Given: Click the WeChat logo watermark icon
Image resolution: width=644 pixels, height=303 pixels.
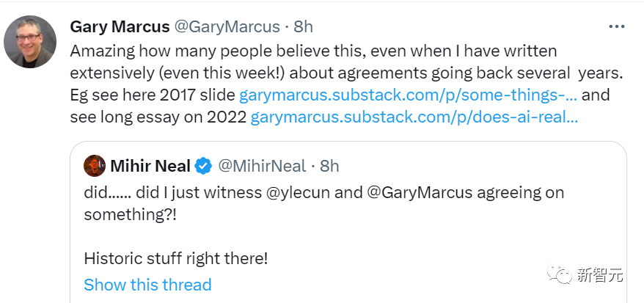Looking at the screenshot, I should tap(562, 276).
